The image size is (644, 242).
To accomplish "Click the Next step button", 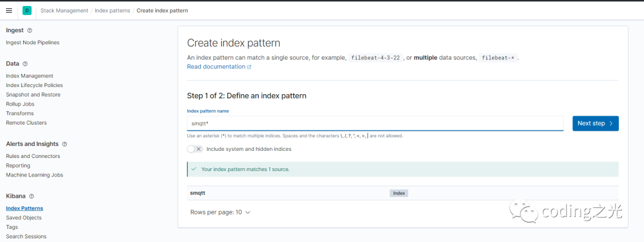I will point(595,123).
